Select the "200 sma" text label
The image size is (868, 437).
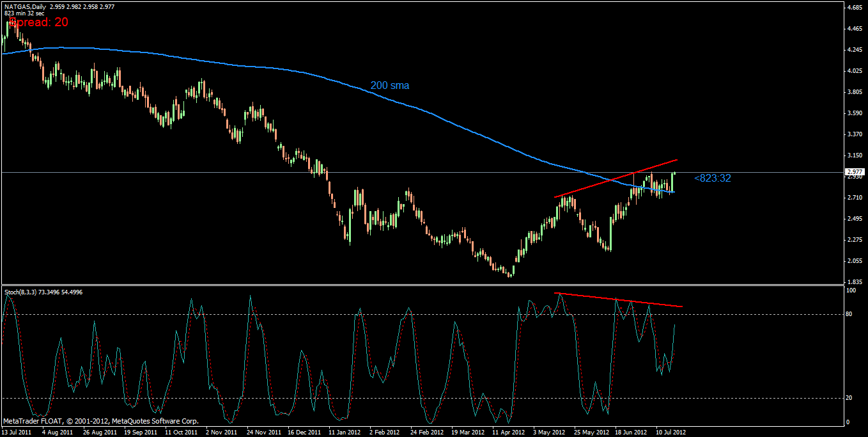point(390,85)
